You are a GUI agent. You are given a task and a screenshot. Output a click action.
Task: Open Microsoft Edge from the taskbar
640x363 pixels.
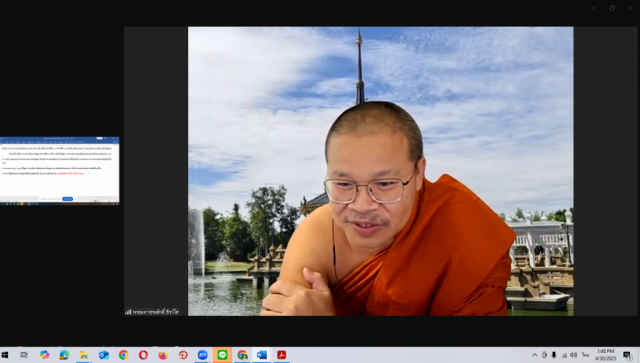[x=64, y=355]
